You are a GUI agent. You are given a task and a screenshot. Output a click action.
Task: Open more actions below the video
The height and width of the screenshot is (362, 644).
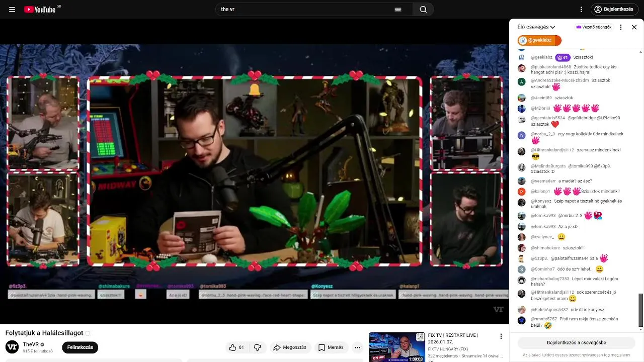357,347
